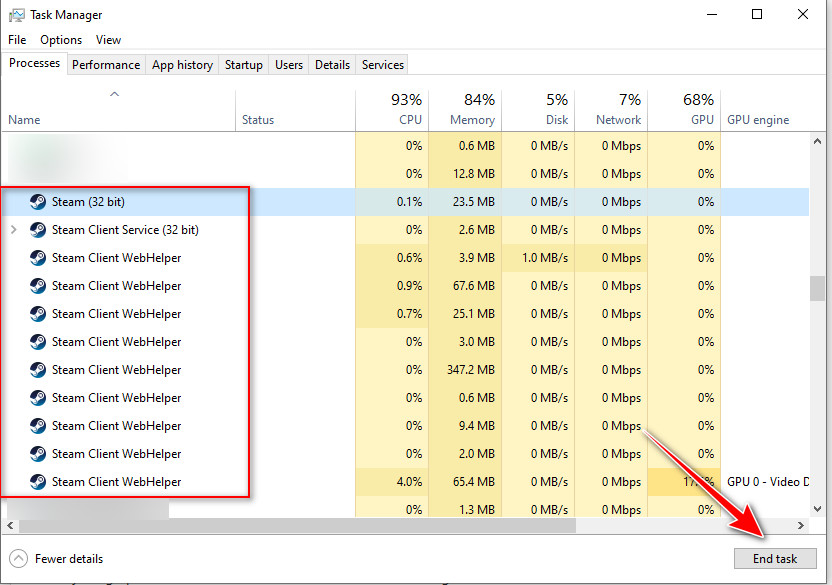Click the horizontal scrollbar thumb
Image resolution: width=832 pixels, height=585 pixels.
(298, 526)
